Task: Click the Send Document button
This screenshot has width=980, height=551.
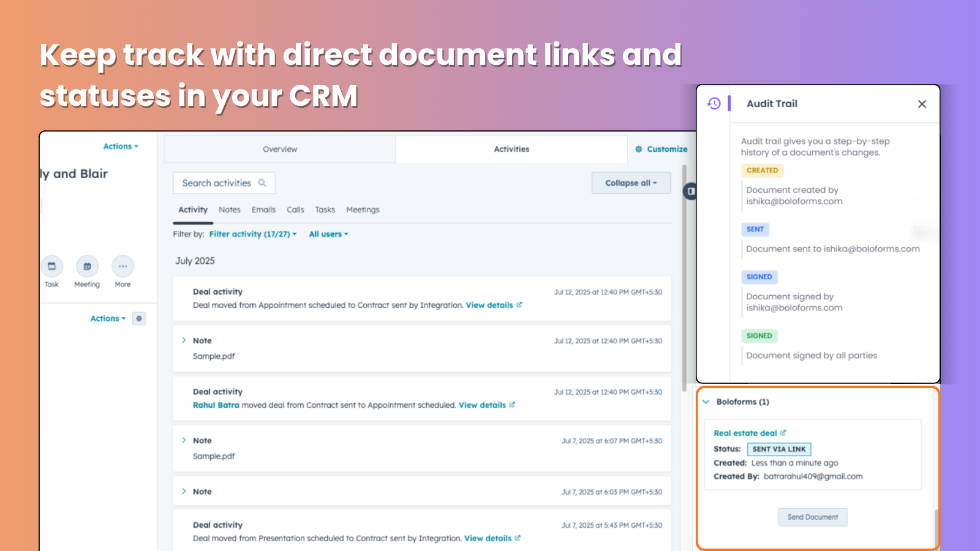Action: pos(812,517)
